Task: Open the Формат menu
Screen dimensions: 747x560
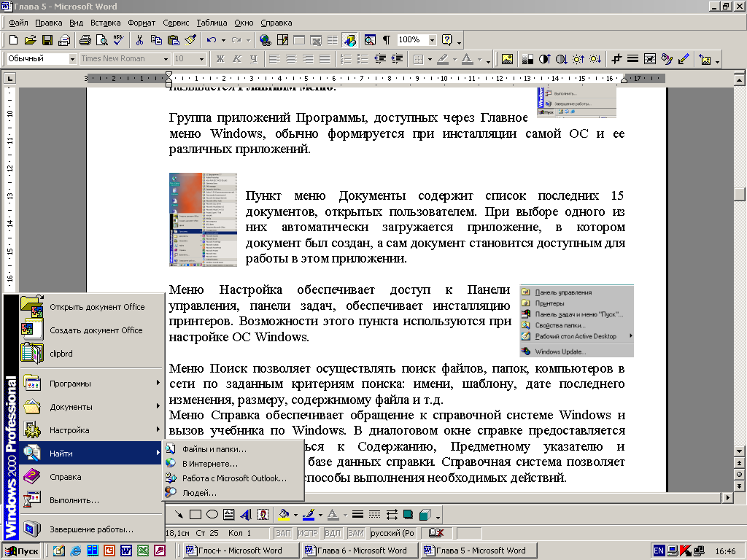Action: coord(141,23)
